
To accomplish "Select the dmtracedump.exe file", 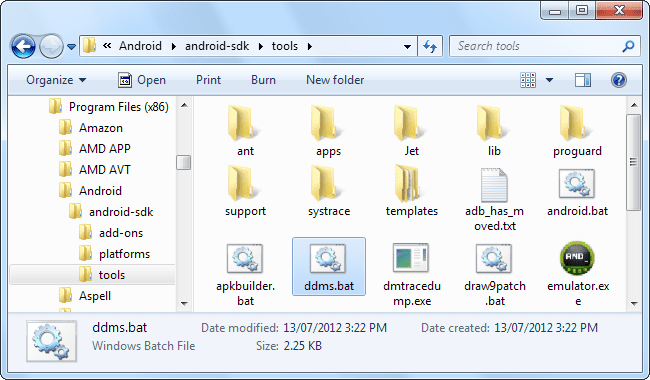I will (x=411, y=274).
